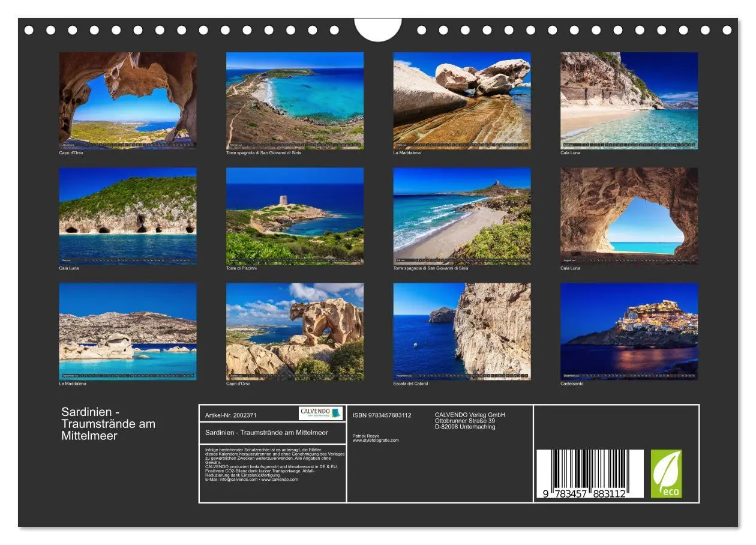Open the www.stylefotografie.com link

tap(376, 441)
